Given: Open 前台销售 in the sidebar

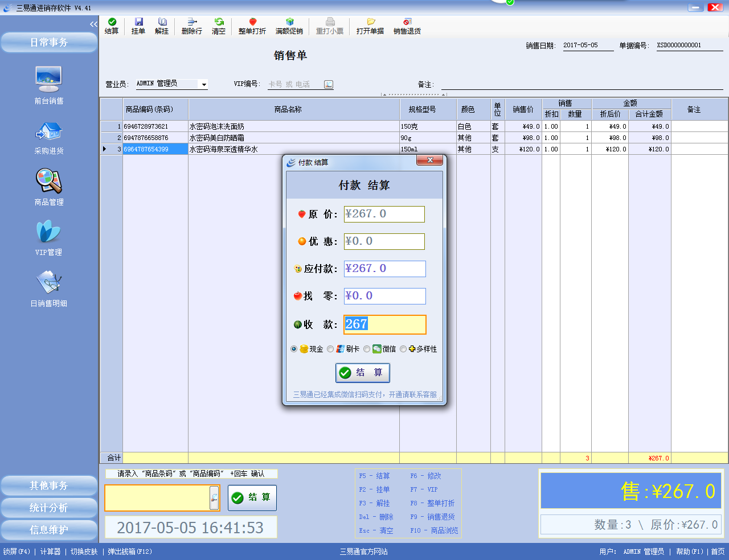Looking at the screenshot, I should (x=49, y=85).
